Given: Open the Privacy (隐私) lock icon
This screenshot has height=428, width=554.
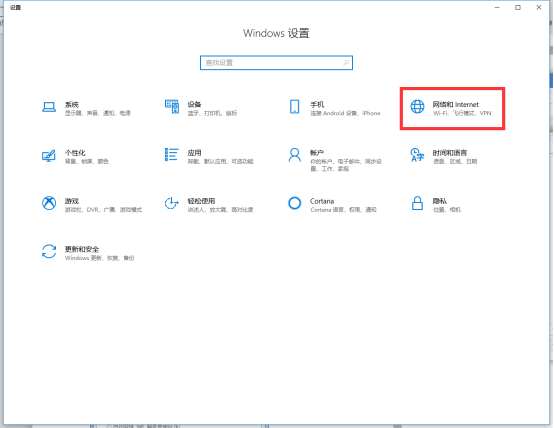Looking at the screenshot, I should 417,203.
